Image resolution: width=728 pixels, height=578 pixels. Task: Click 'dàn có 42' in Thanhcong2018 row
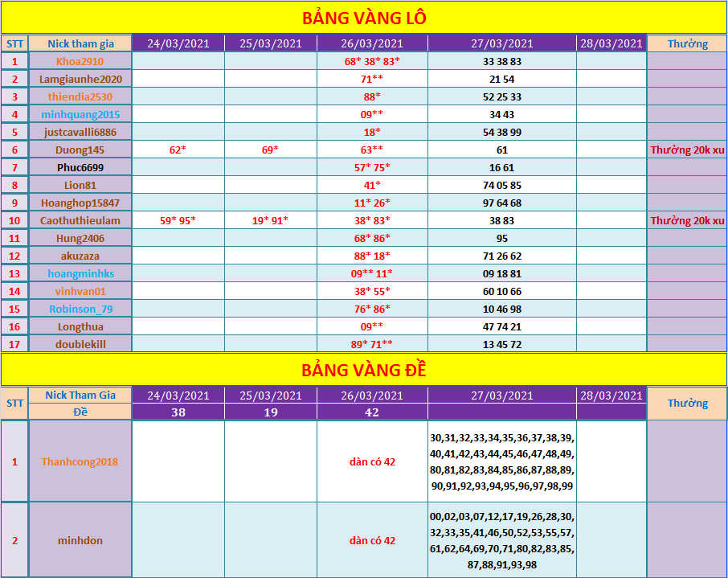(x=372, y=461)
